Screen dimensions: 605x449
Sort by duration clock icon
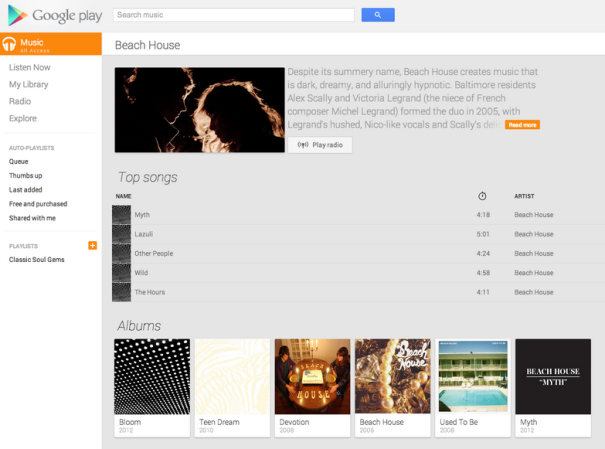pos(482,196)
